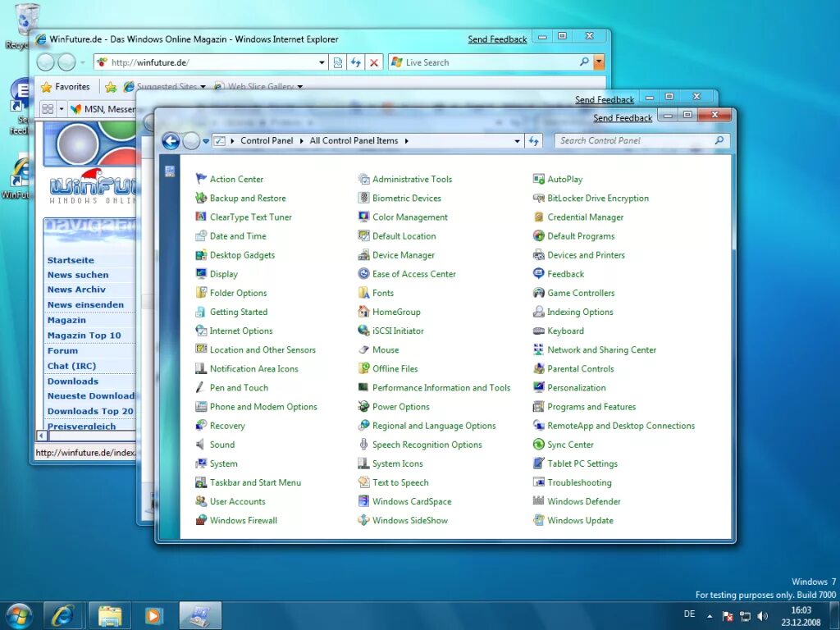Open Regional and Language Options
The height and width of the screenshot is (630, 840).
pyautogui.click(x=434, y=426)
